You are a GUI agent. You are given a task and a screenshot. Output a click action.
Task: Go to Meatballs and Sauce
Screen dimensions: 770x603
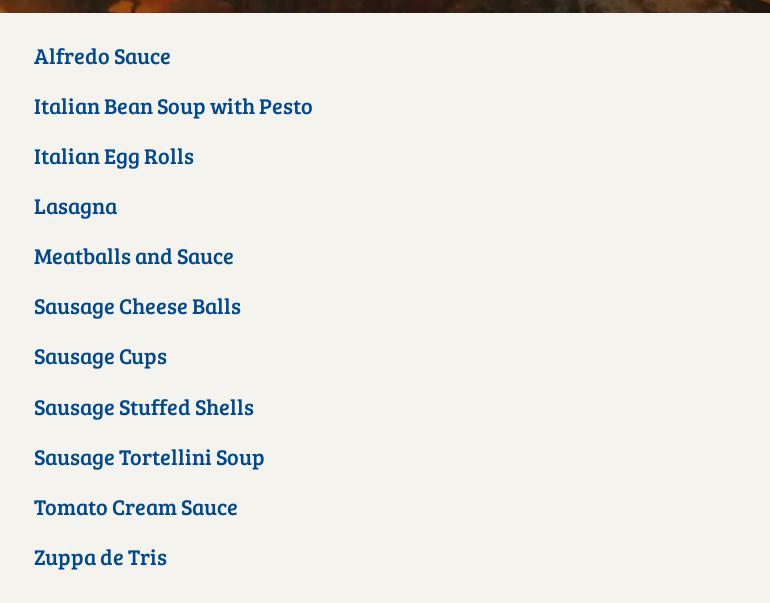point(134,256)
